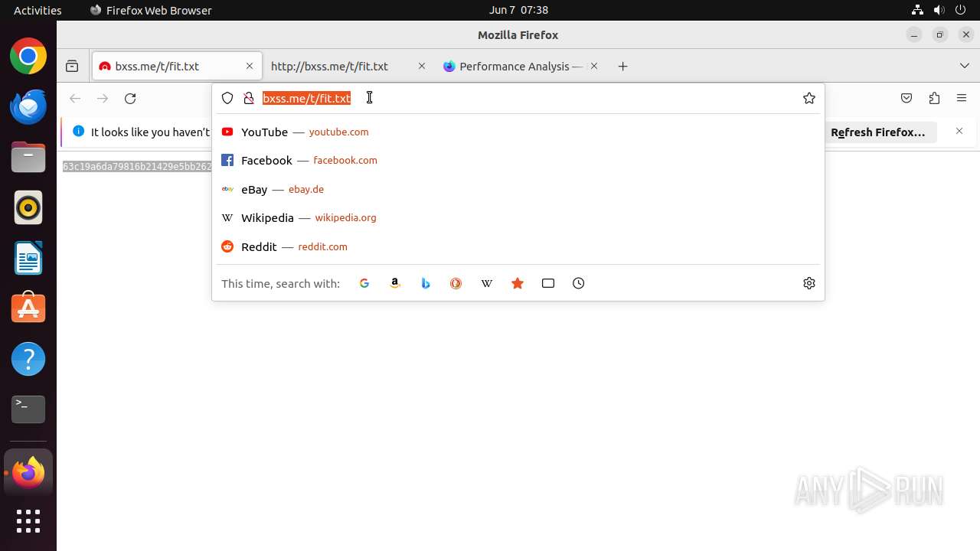Click the network status icon

point(917,10)
